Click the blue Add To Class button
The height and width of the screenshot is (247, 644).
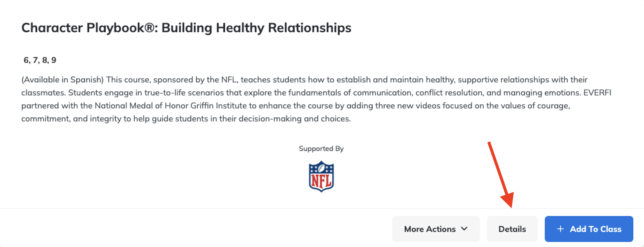(589, 229)
